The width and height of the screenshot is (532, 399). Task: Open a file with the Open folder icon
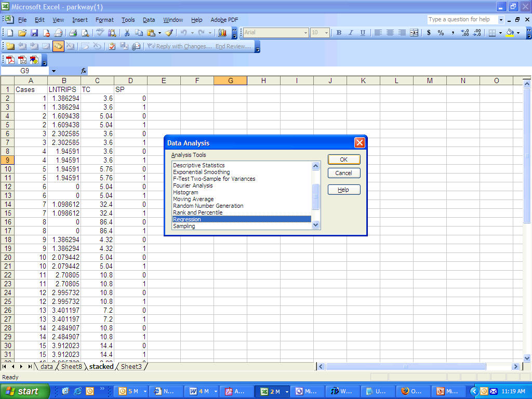click(22, 33)
